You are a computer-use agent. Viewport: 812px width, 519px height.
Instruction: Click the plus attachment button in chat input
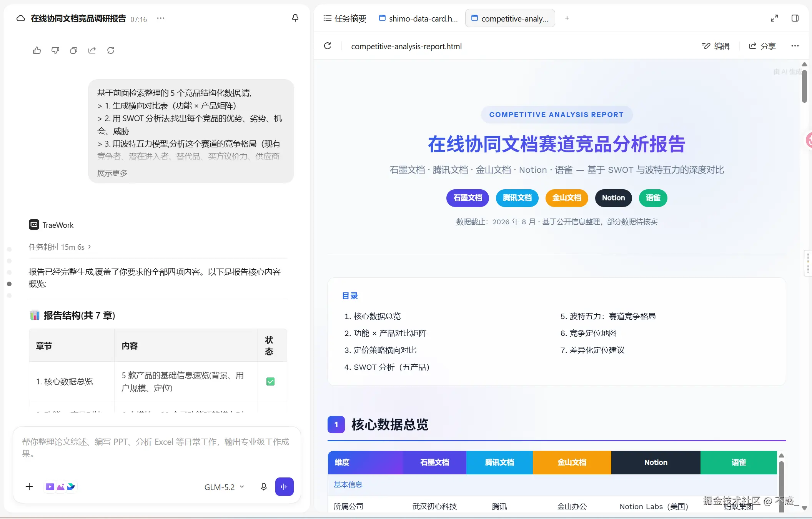click(29, 487)
